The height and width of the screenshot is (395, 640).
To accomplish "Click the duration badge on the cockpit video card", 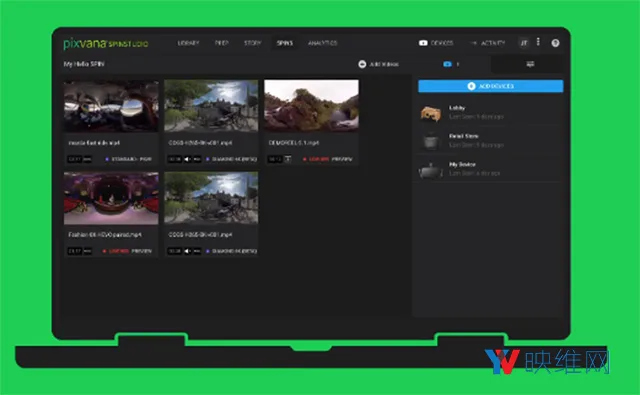I will (75, 159).
